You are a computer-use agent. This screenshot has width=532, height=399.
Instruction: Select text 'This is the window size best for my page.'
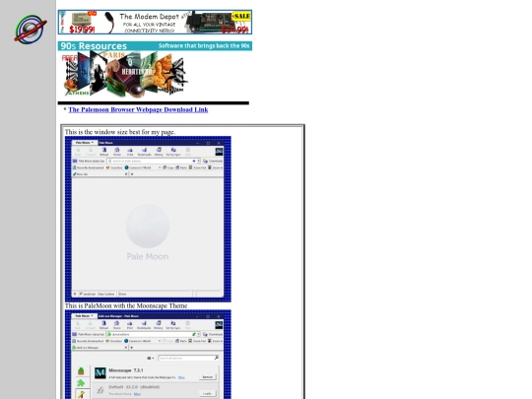[x=120, y=132]
